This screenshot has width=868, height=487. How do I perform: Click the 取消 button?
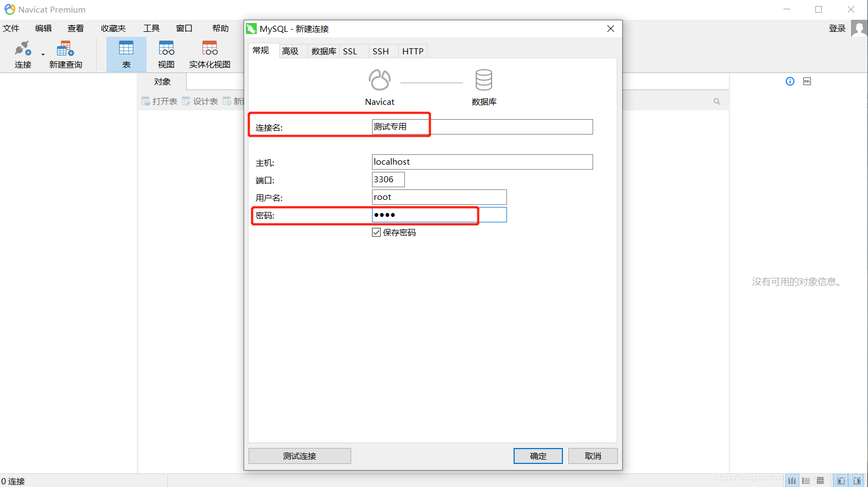pyautogui.click(x=593, y=456)
